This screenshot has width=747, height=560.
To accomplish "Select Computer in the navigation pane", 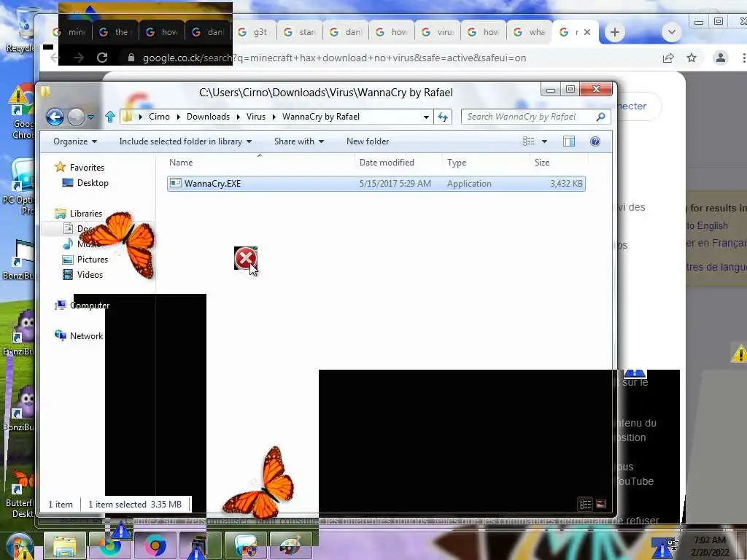I will click(x=90, y=306).
